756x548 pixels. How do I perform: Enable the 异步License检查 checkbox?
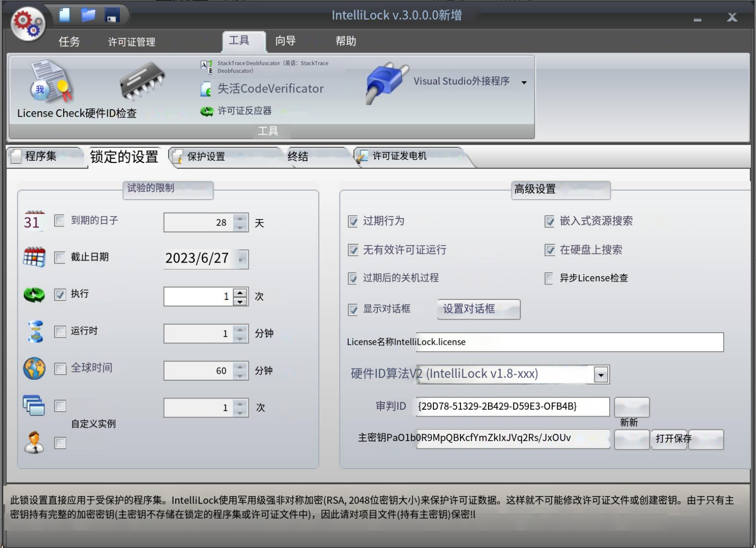[x=549, y=278]
